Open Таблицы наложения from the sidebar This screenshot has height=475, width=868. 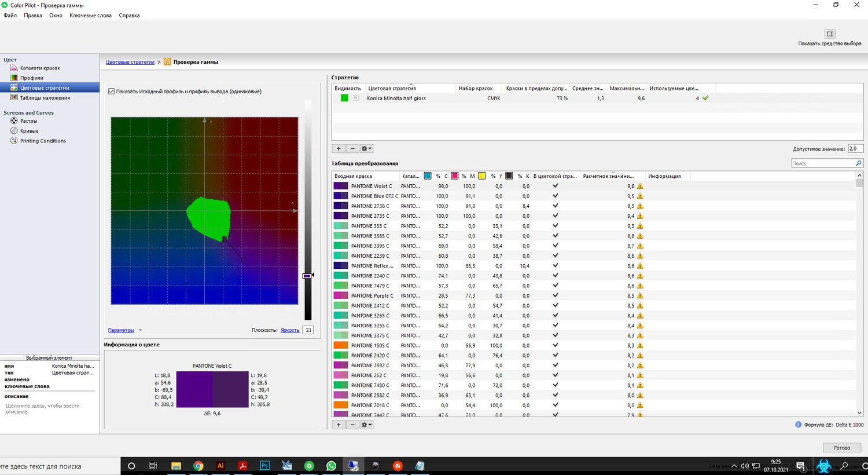click(45, 98)
